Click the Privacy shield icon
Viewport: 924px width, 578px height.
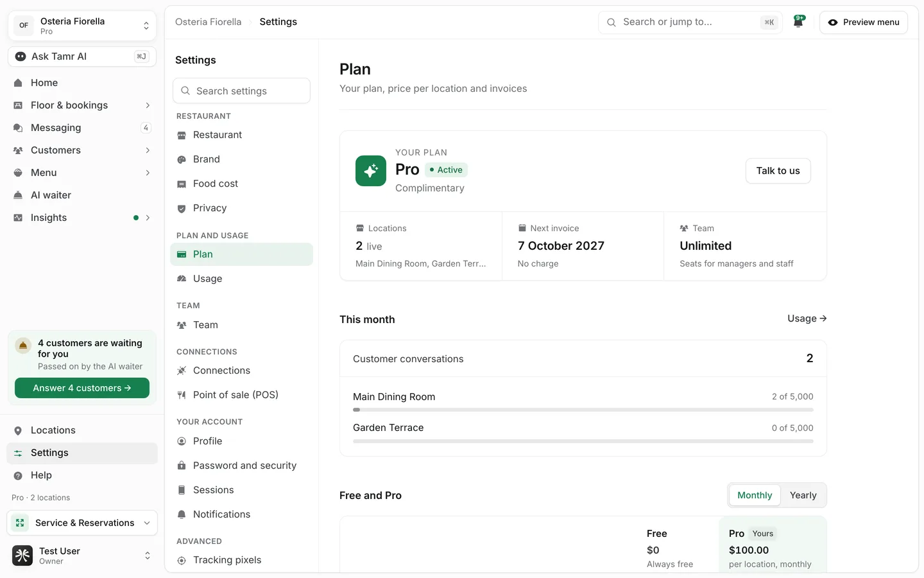point(182,208)
